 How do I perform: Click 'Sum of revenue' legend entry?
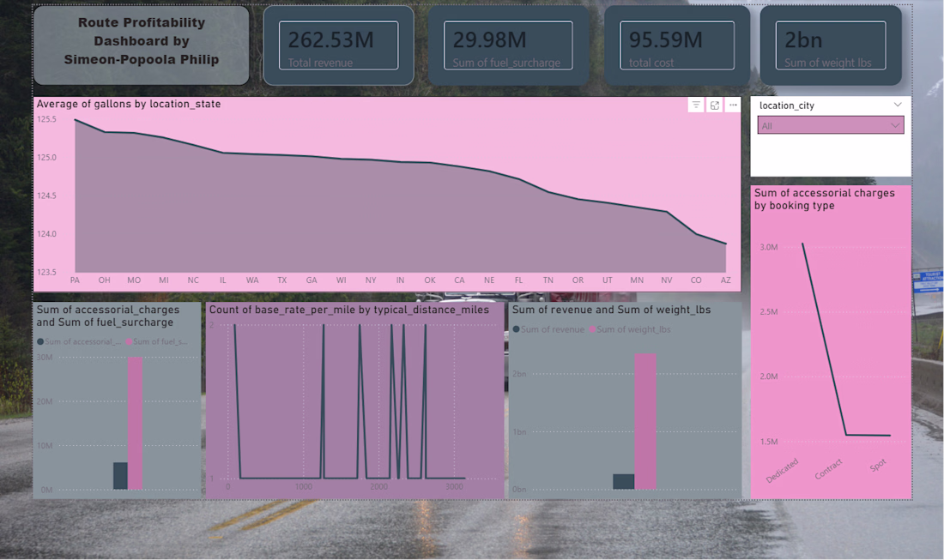(548, 329)
